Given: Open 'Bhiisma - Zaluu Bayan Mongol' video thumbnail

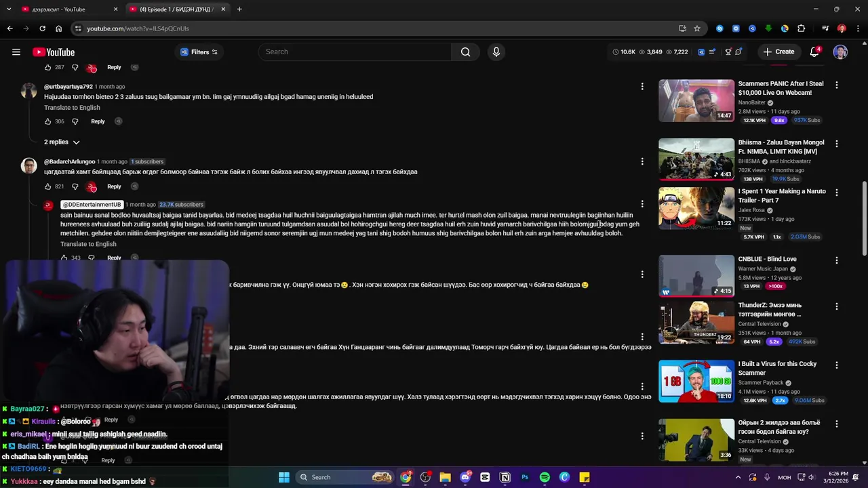Looking at the screenshot, I should 696,159.
